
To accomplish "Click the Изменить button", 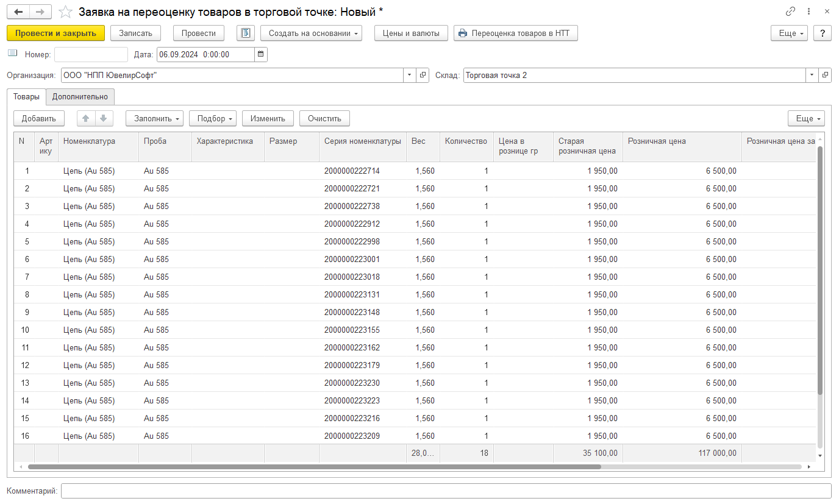I will 268,118.
